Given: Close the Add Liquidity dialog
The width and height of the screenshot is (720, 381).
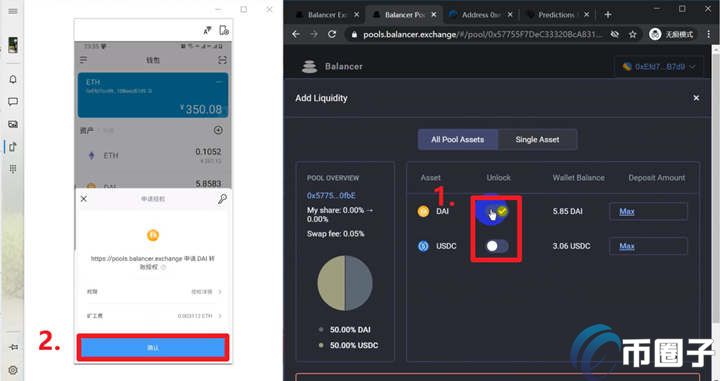Looking at the screenshot, I should 696,98.
